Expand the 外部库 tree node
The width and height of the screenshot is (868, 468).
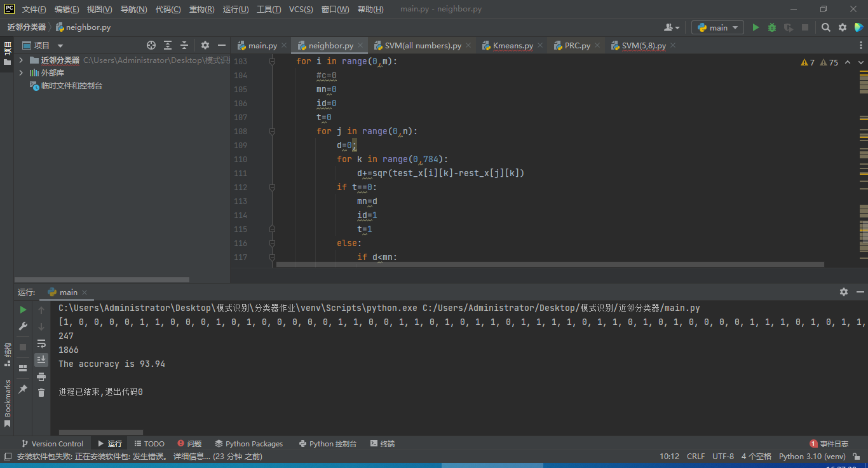(x=21, y=72)
